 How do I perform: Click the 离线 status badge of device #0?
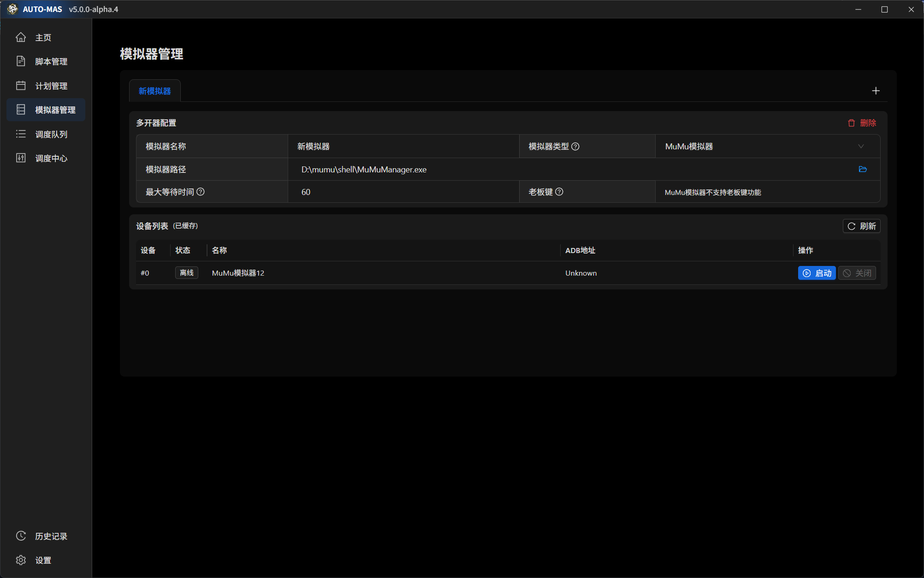(186, 272)
